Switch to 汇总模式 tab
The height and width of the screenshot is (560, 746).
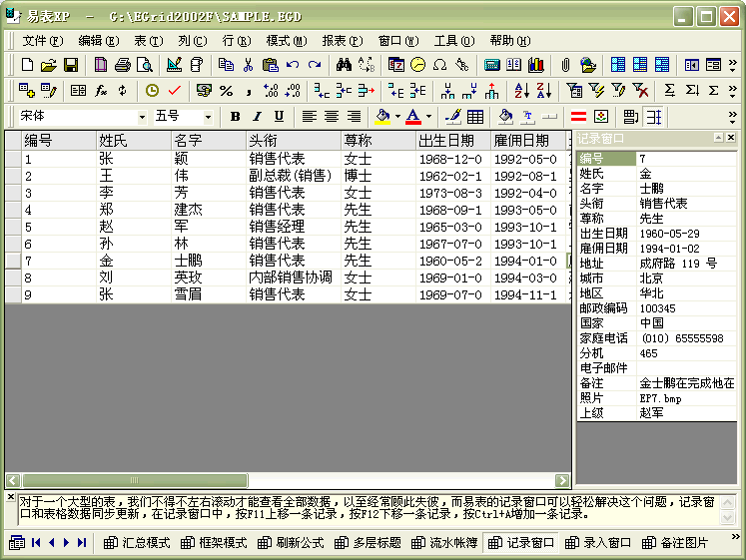coord(137,542)
